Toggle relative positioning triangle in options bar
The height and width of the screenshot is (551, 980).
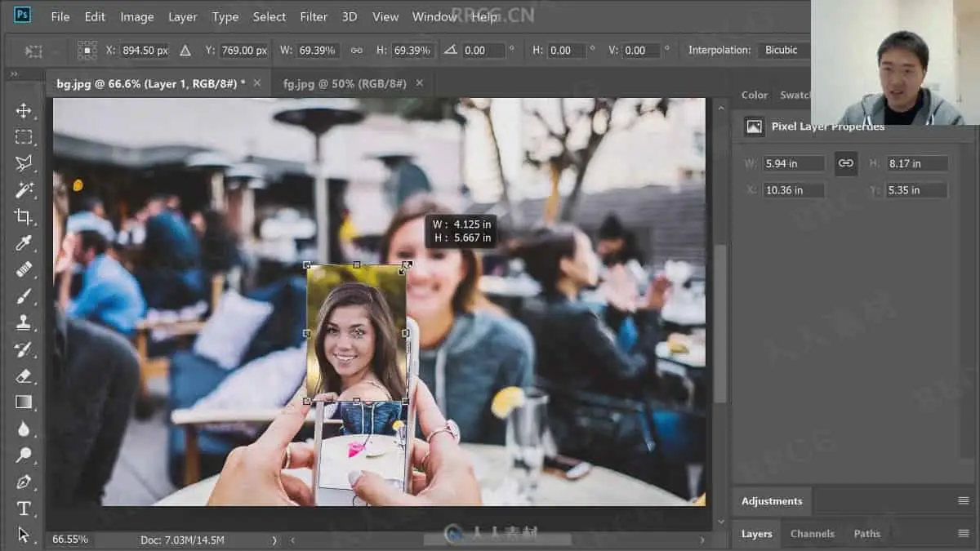pyautogui.click(x=185, y=51)
